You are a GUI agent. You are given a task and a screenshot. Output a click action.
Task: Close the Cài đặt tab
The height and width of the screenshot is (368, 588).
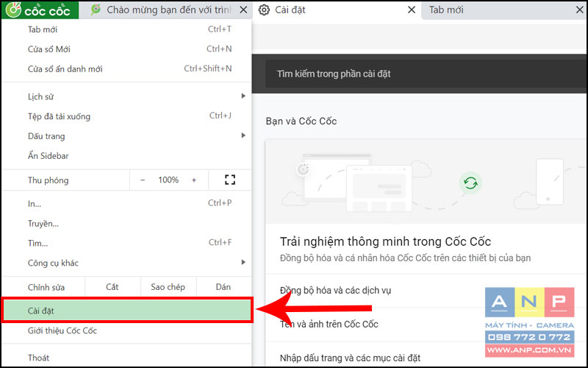tap(412, 10)
